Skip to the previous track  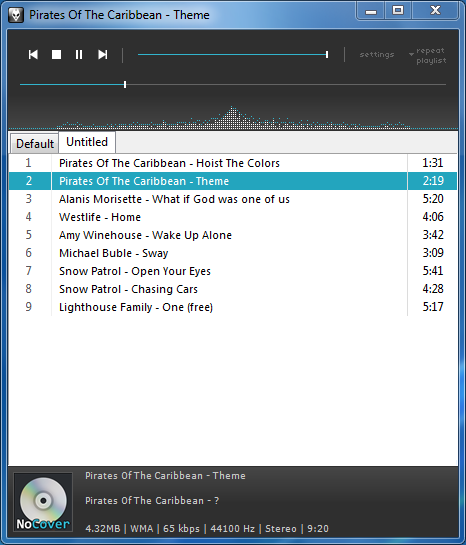[33, 55]
